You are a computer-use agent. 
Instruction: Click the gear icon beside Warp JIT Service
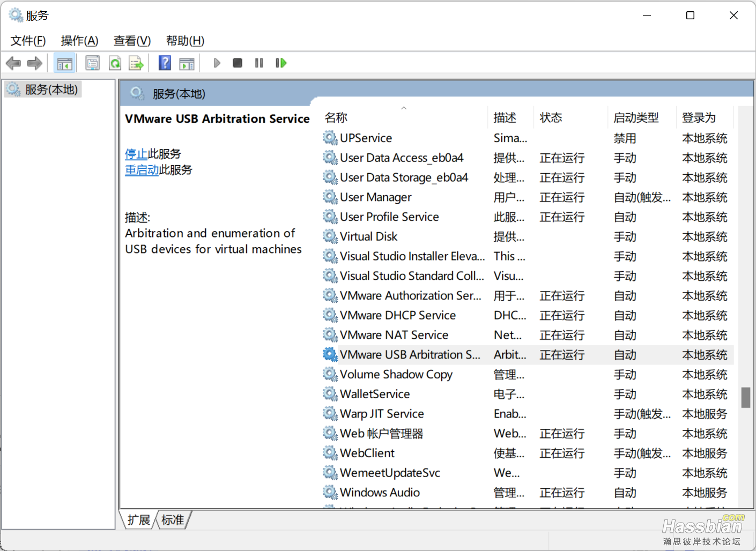click(x=330, y=413)
